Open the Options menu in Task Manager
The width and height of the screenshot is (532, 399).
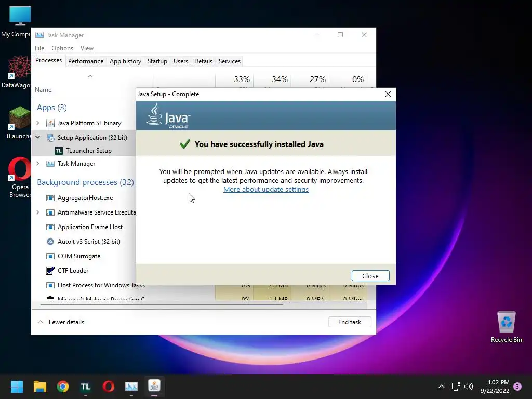tap(62, 48)
